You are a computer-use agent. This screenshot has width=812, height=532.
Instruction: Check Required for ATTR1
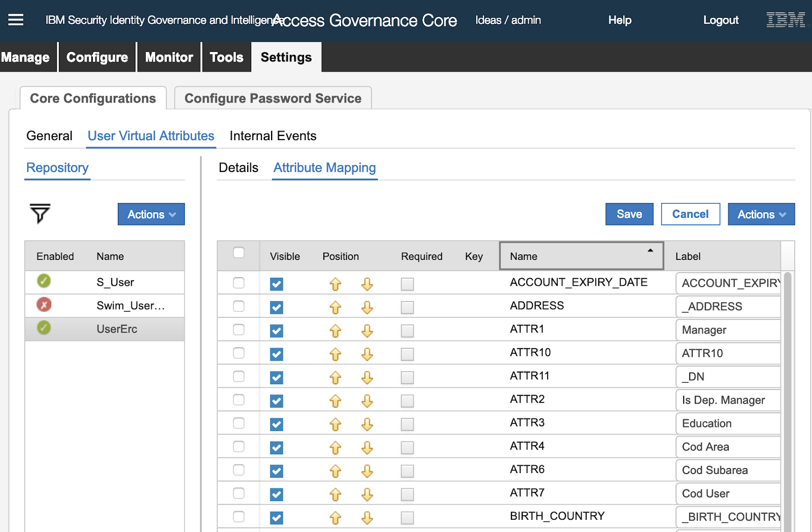[407, 331]
